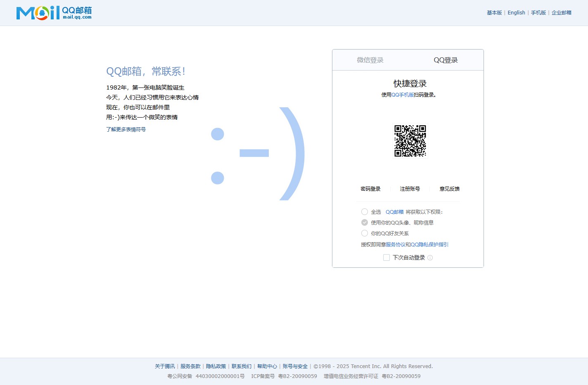Click 粤公网安备 44030002000001号 text
The width and height of the screenshot is (588, 385).
pos(206,376)
